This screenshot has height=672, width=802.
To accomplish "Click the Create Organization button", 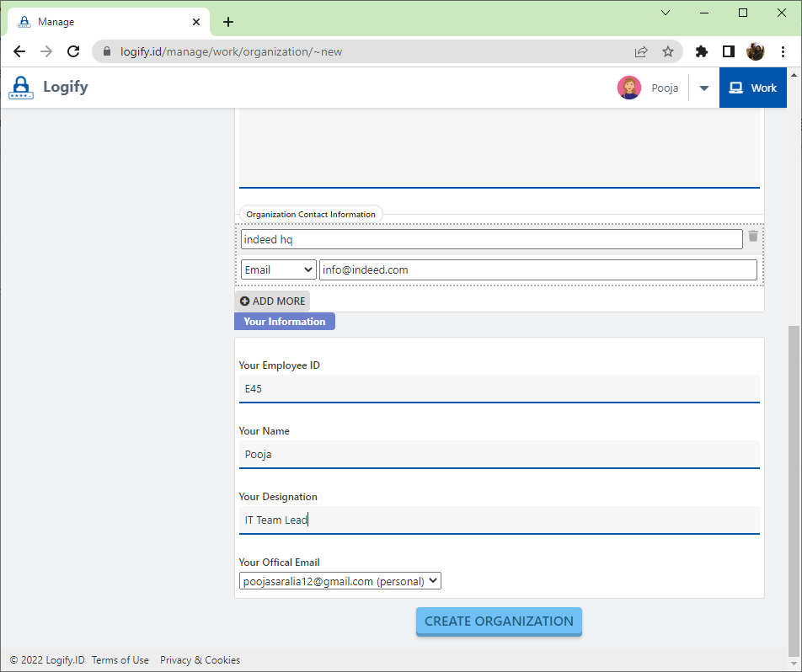I will (x=499, y=621).
